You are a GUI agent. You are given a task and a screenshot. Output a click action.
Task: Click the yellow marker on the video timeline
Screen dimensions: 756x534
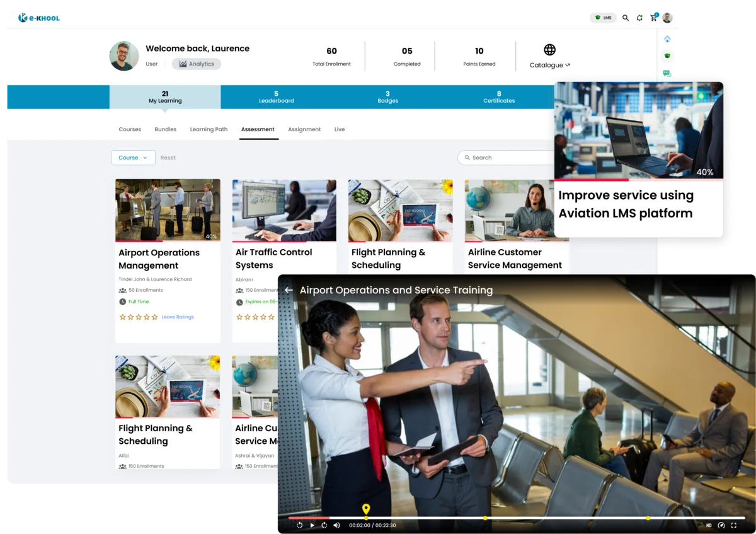366,509
